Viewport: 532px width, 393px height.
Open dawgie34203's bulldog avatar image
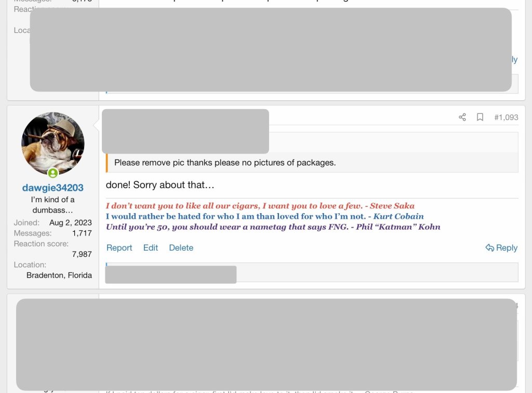pyautogui.click(x=53, y=143)
